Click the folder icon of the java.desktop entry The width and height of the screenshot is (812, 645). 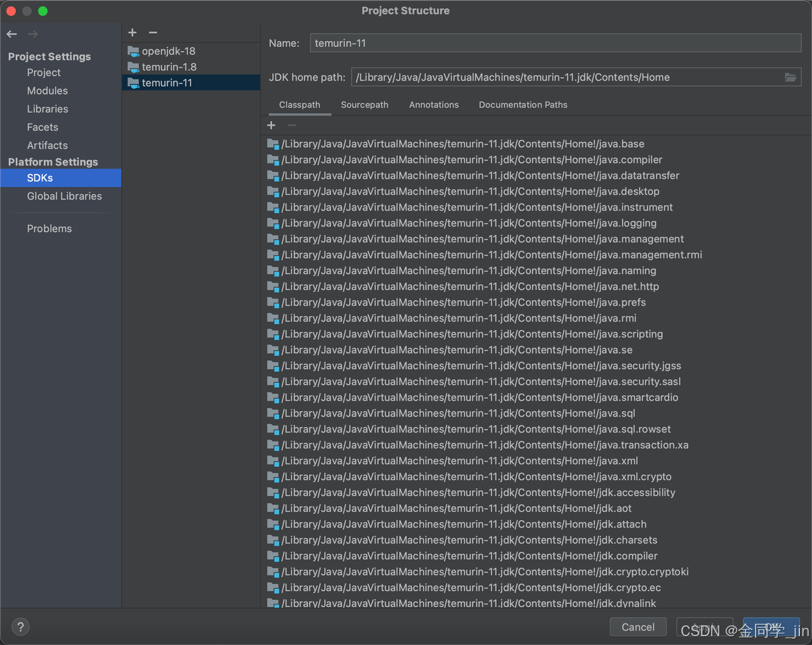pos(273,192)
